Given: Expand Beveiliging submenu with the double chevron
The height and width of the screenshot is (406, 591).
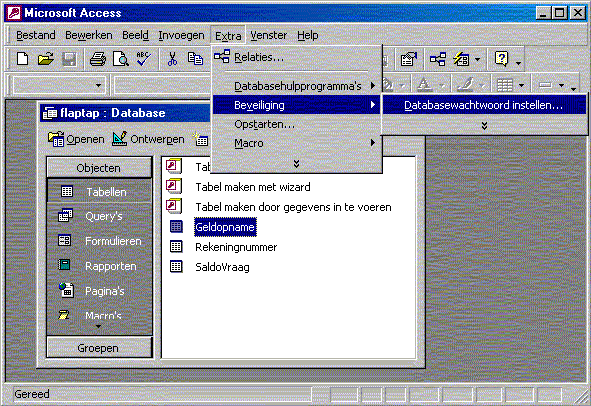Looking at the screenshot, I should coord(485,126).
